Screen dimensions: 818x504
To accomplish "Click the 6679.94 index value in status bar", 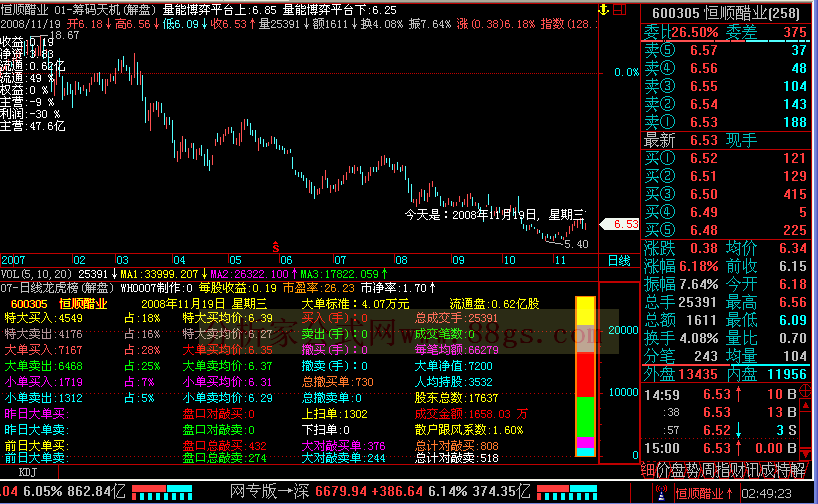I will click(x=341, y=491).
